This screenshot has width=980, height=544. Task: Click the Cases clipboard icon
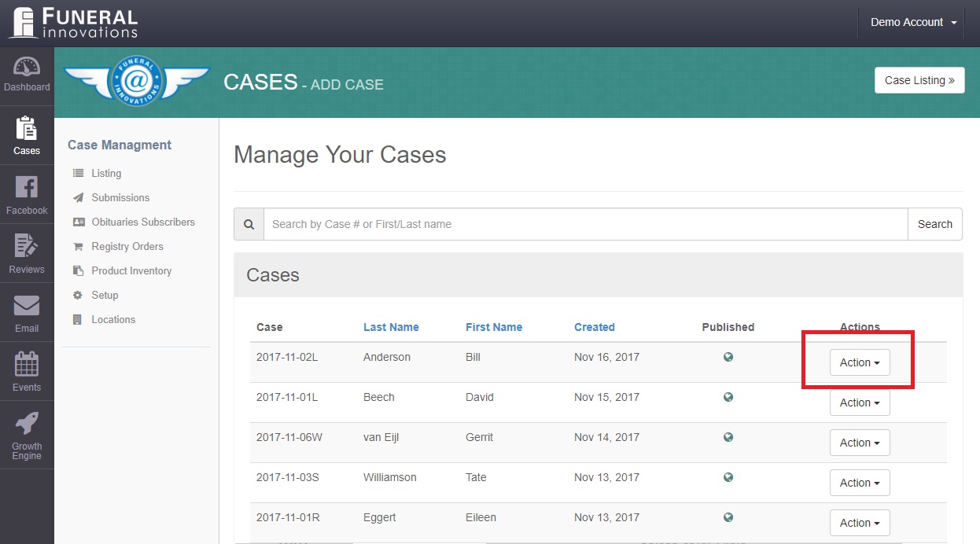click(x=27, y=129)
